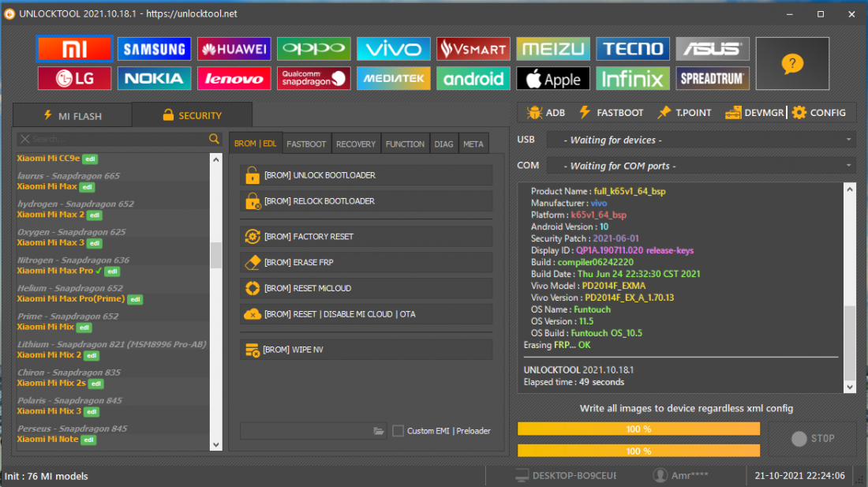The width and height of the screenshot is (868, 487).
Task: Enable Custom EMI | Preloader checkbox
Action: [398, 430]
